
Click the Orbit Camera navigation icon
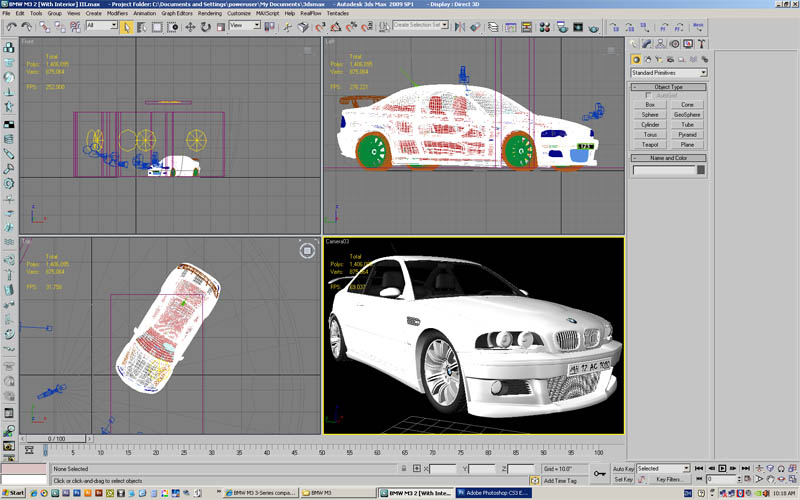tap(781, 479)
